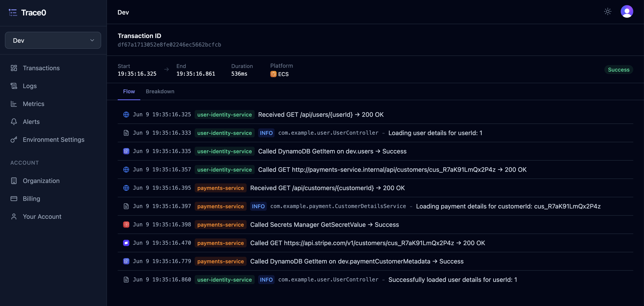The image size is (644, 306).
Task: Select 'Called Secrets Manager GetSecretValue → Success'
Action: [x=324, y=225]
